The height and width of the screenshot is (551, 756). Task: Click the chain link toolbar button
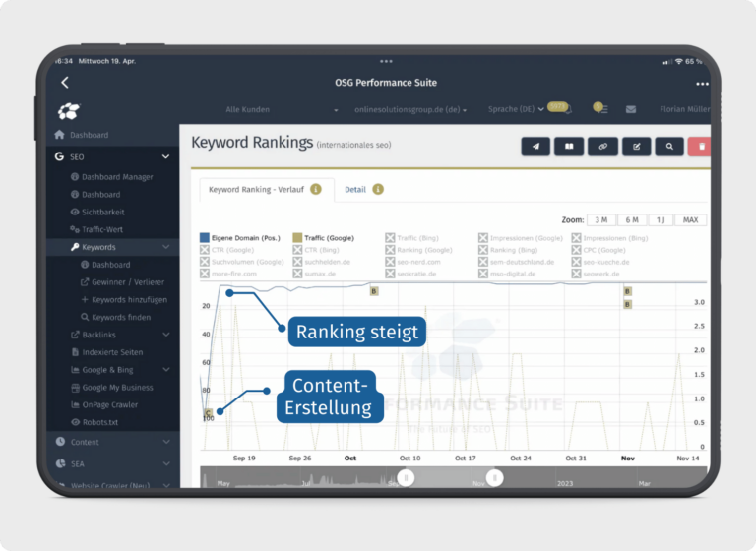click(602, 147)
